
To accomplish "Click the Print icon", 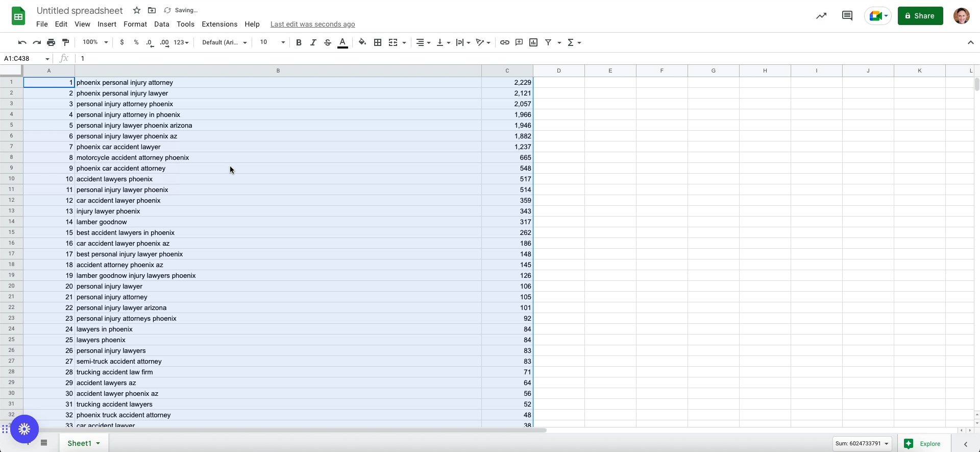I will (x=51, y=42).
